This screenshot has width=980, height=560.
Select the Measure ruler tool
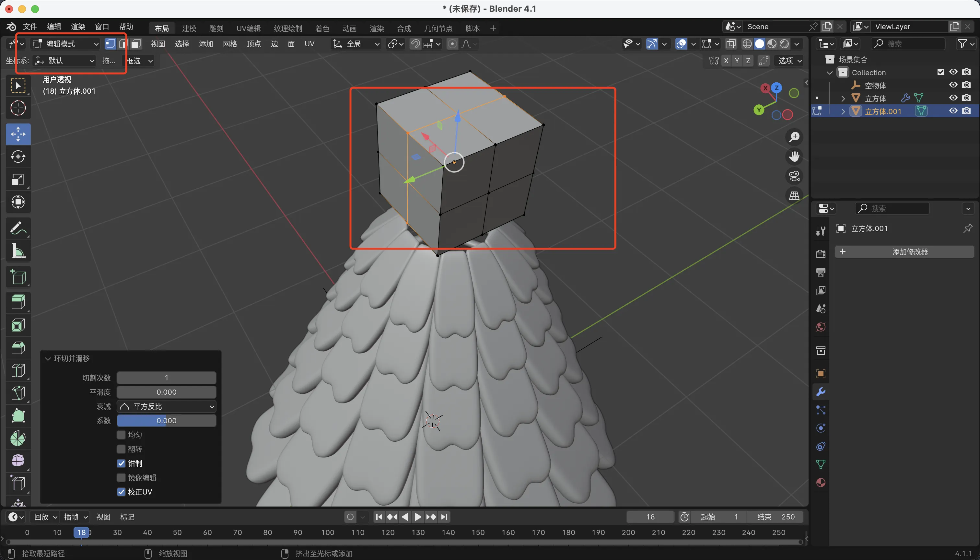(18, 251)
